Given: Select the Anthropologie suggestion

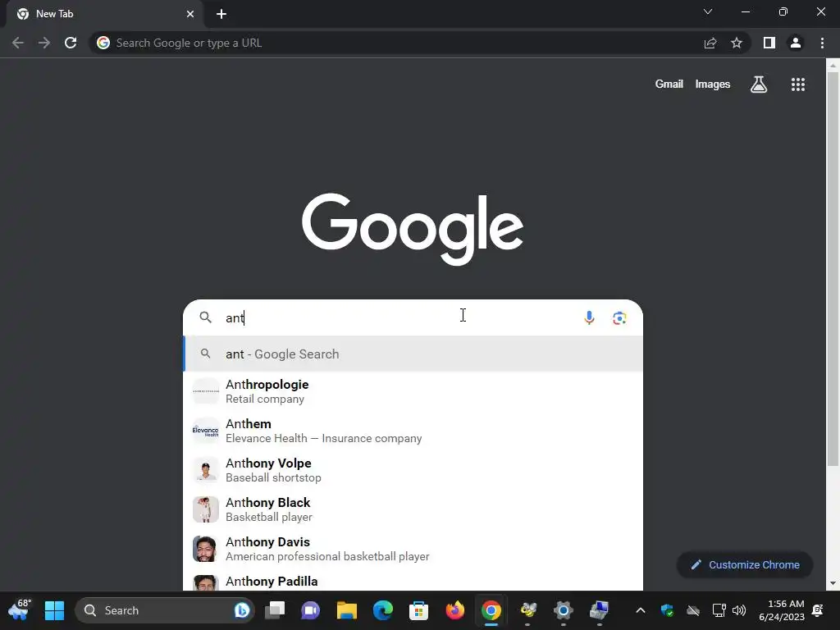Looking at the screenshot, I should [x=413, y=391].
